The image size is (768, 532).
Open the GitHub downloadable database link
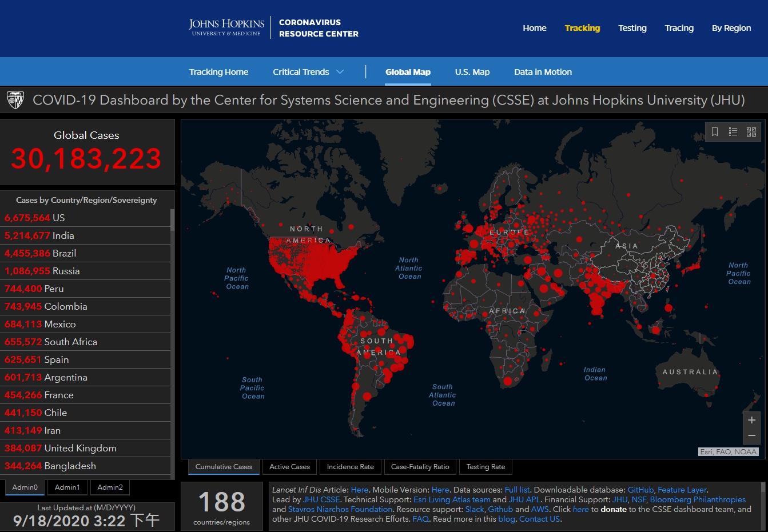pos(640,490)
